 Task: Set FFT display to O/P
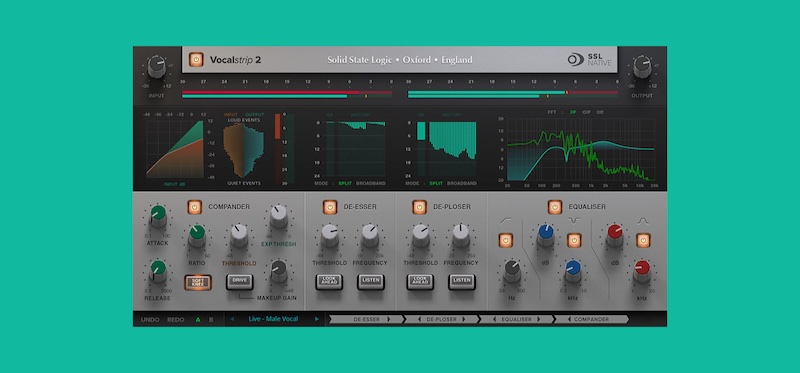tap(587, 112)
